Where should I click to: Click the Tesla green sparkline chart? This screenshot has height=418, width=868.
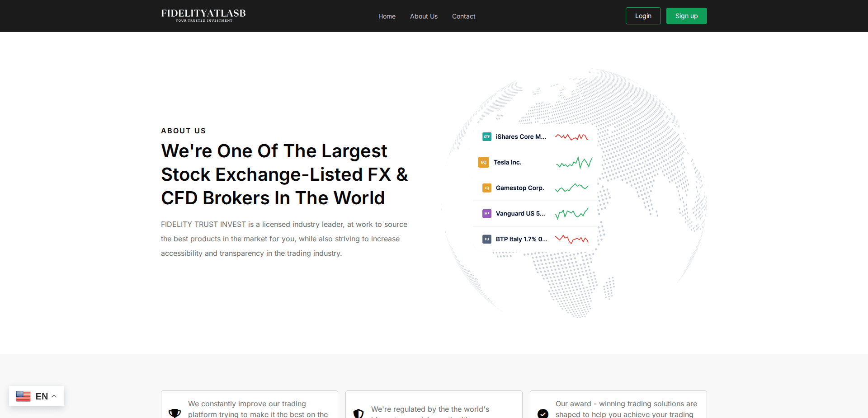pyautogui.click(x=574, y=163)
